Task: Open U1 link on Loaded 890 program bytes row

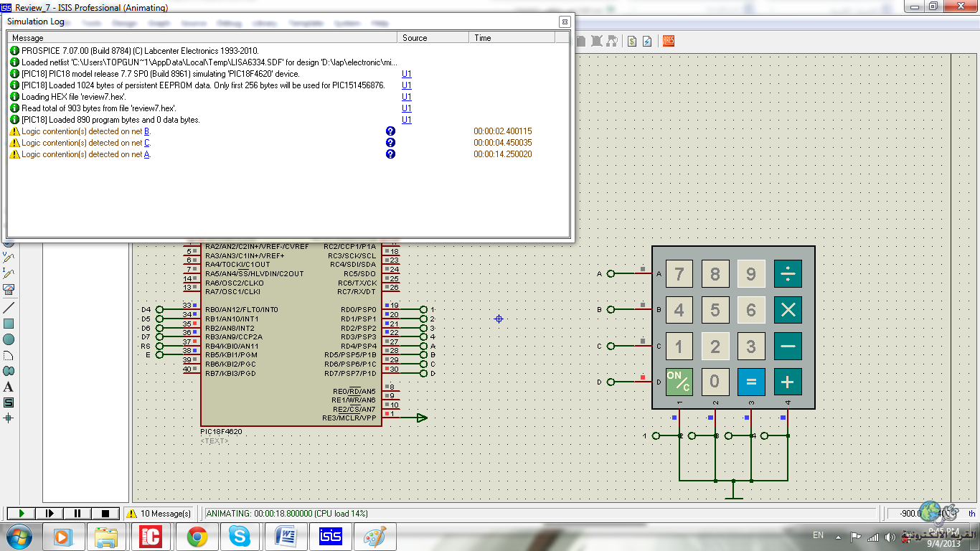Action: tap(407, 120)
